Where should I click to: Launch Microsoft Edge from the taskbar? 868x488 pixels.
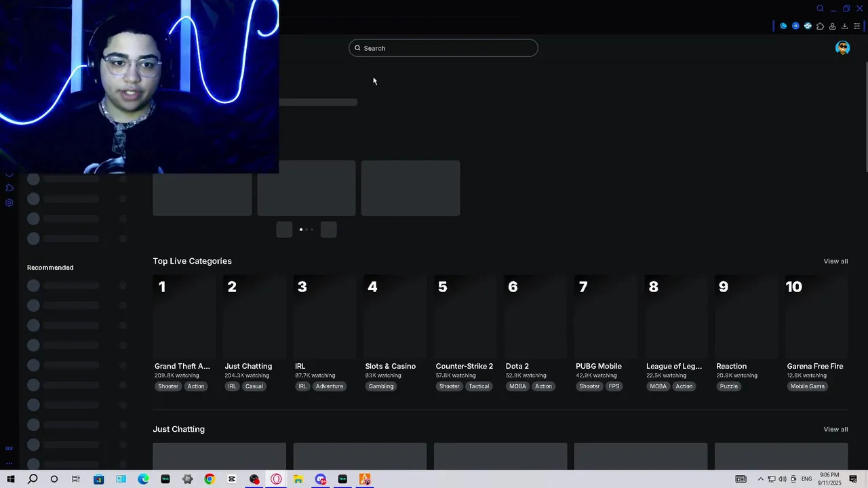[x=143, y=479]
